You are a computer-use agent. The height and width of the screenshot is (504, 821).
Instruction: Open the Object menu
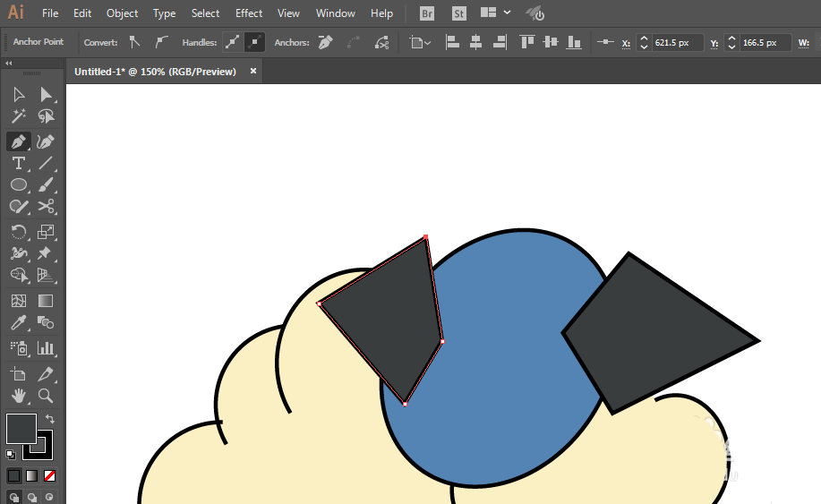tap(122, 13)
